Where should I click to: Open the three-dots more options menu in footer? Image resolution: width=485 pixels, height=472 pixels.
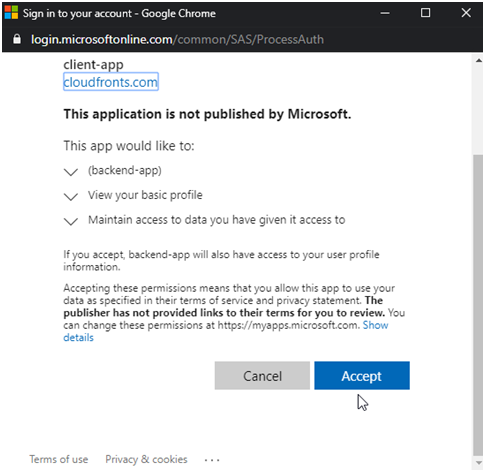212,460
